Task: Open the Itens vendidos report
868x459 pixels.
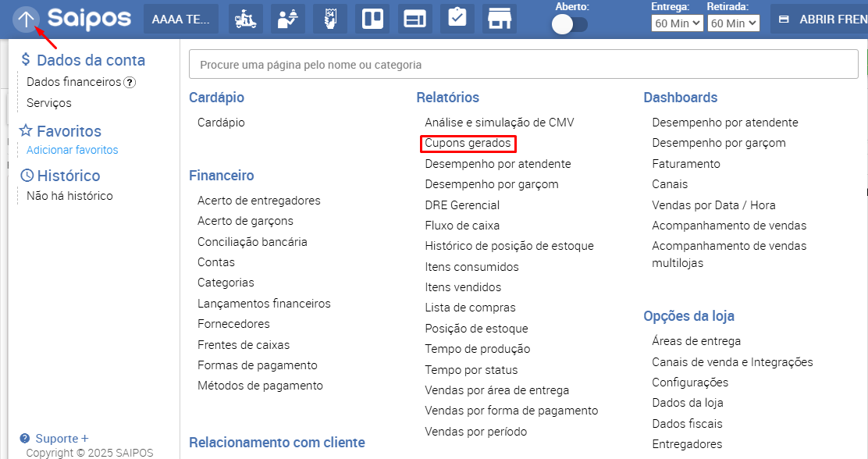Action: point(463,287)
